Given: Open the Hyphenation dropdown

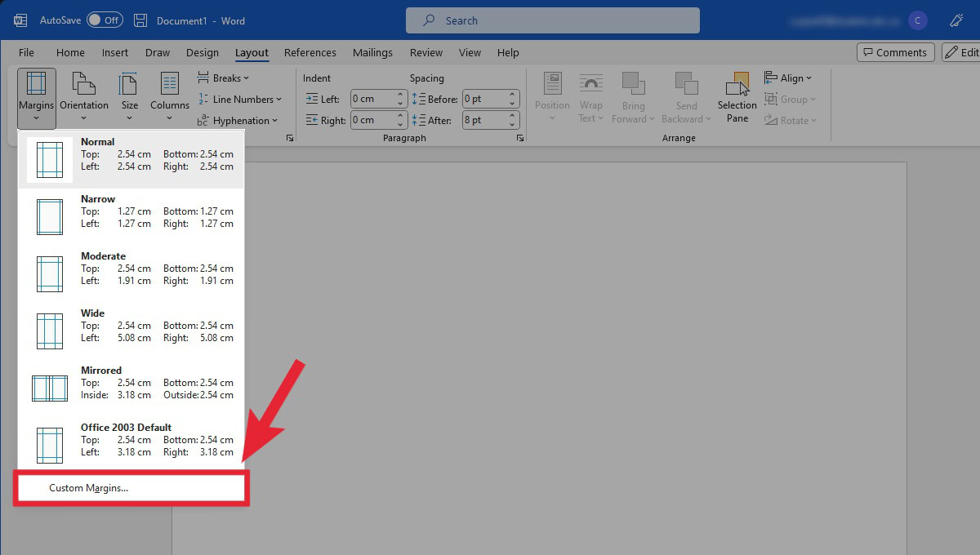Looking at the screenshot, I should pyautogui.click(x=237, y=121).
